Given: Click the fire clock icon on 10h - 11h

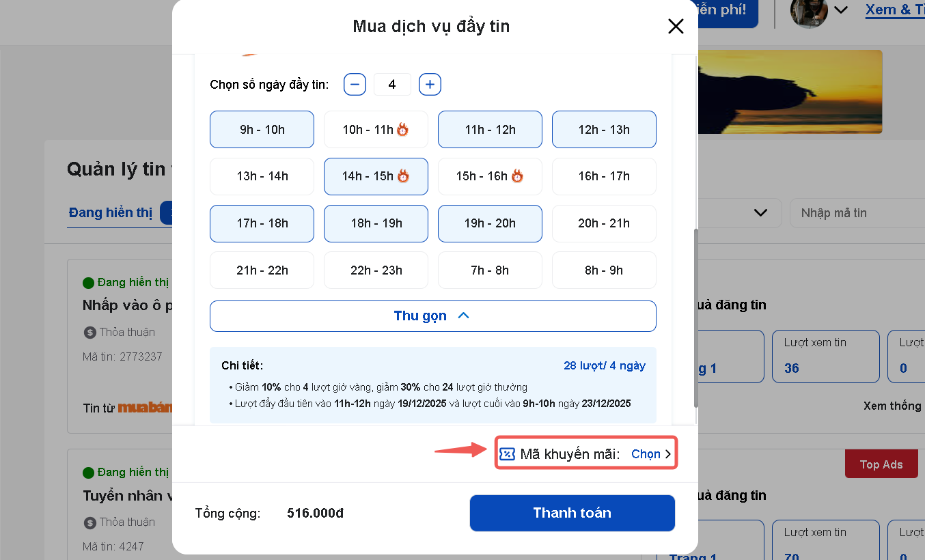Looking at the screenshot, I should (x=403, y=130).
